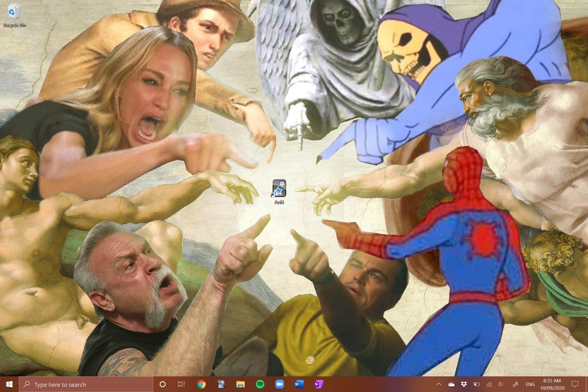Screen dimensions: 588x392
Task: Open the volume speaker control
Action: pos(501,384)
